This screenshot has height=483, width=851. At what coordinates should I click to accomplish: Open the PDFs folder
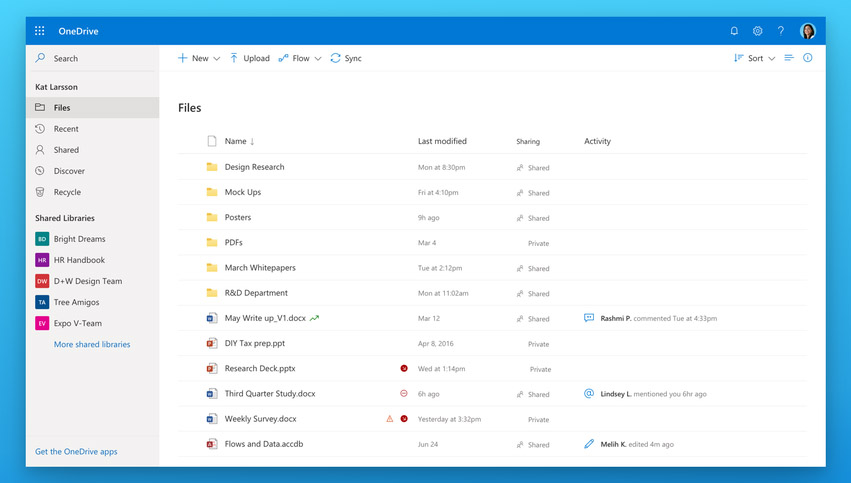point(233,243)
